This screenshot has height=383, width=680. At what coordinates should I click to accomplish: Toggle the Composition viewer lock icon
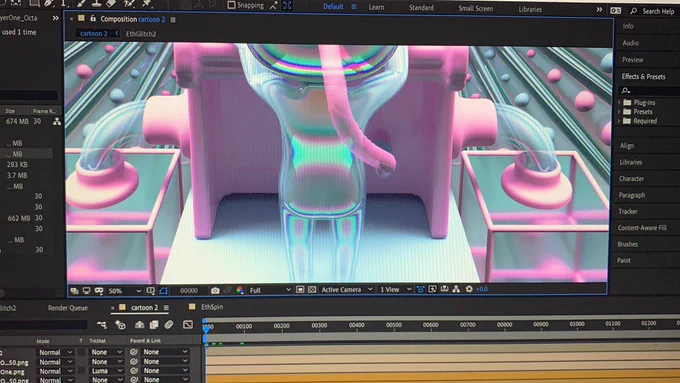93,19
